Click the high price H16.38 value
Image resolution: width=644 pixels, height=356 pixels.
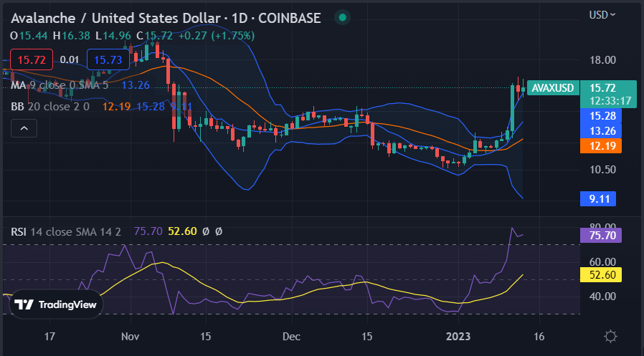point(72,36)
